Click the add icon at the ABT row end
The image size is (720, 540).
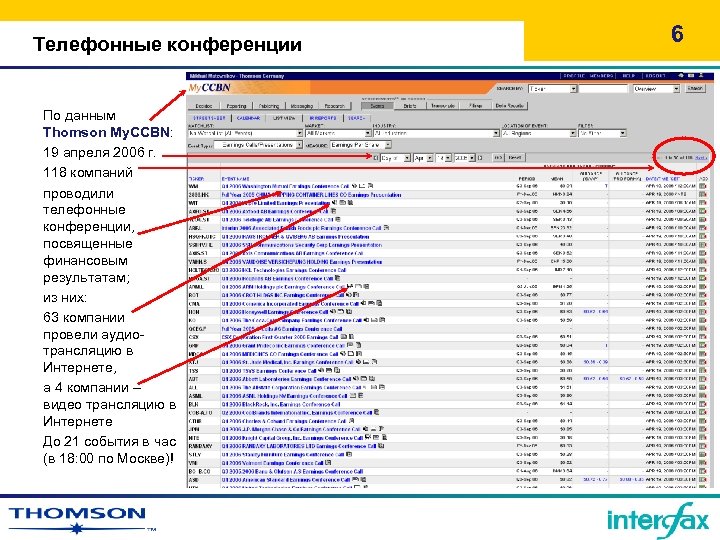703,379
